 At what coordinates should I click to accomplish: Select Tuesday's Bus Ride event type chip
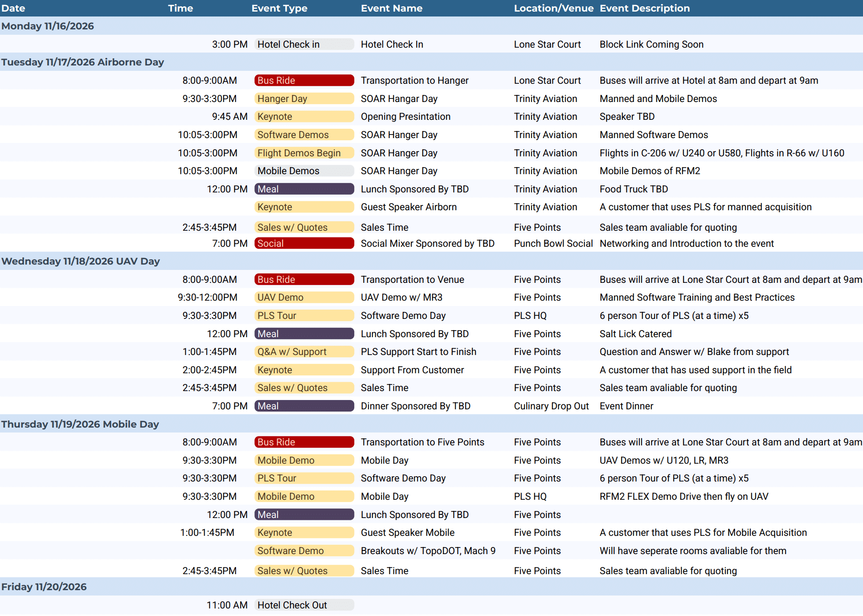[x=304, y=81]
